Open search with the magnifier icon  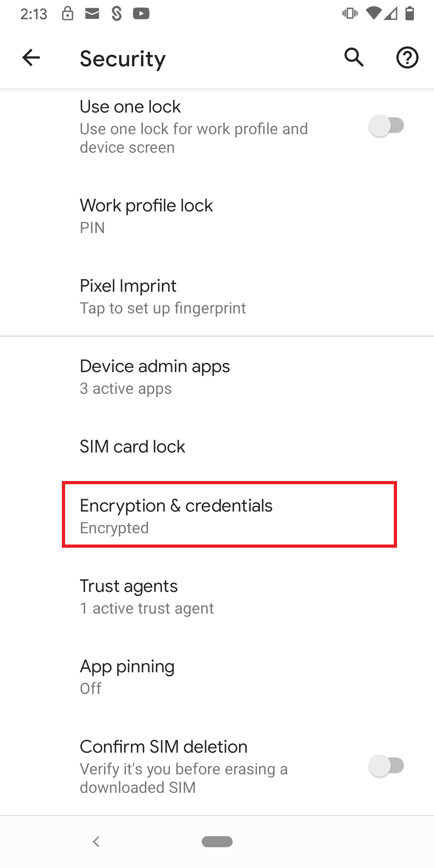354,57
